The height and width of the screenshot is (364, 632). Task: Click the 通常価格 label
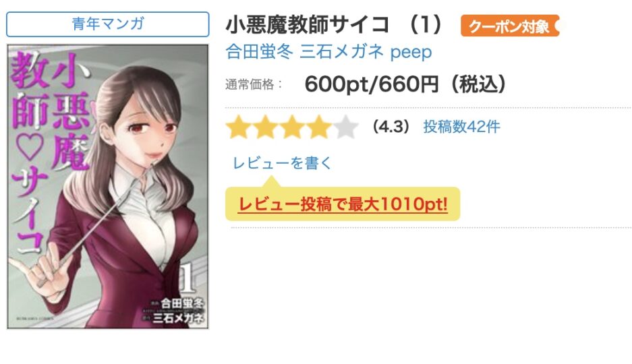coord(250,84)
